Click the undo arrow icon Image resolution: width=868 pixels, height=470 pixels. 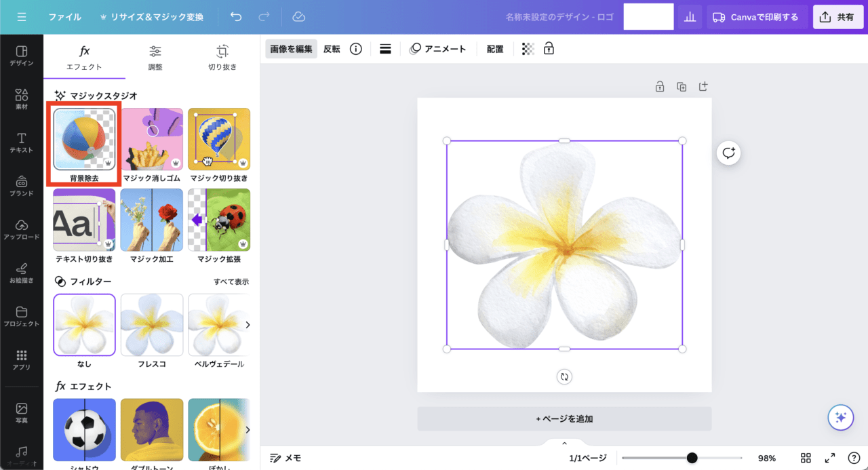(236, 17)
